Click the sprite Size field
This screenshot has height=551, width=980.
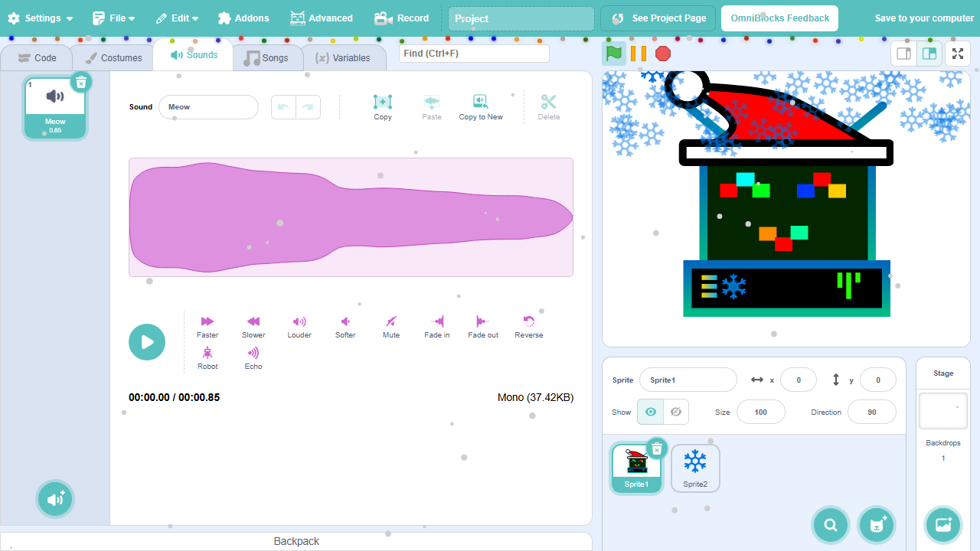pos(761,412)
